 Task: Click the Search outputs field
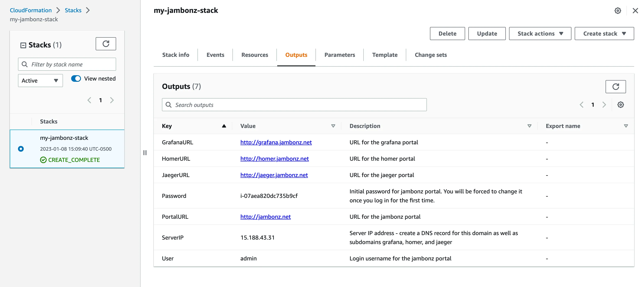(x=294, y=105)
